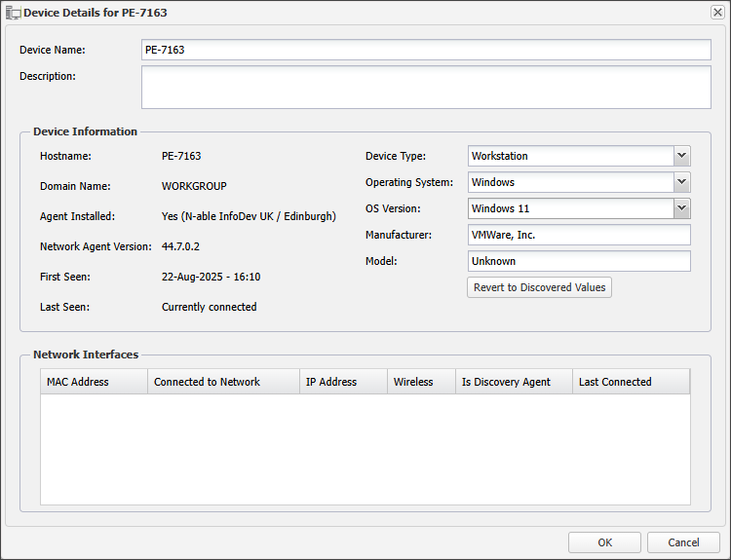
Task: Click the device icon in the title bar
Action: pyautogui.click(x=14, y=12)
